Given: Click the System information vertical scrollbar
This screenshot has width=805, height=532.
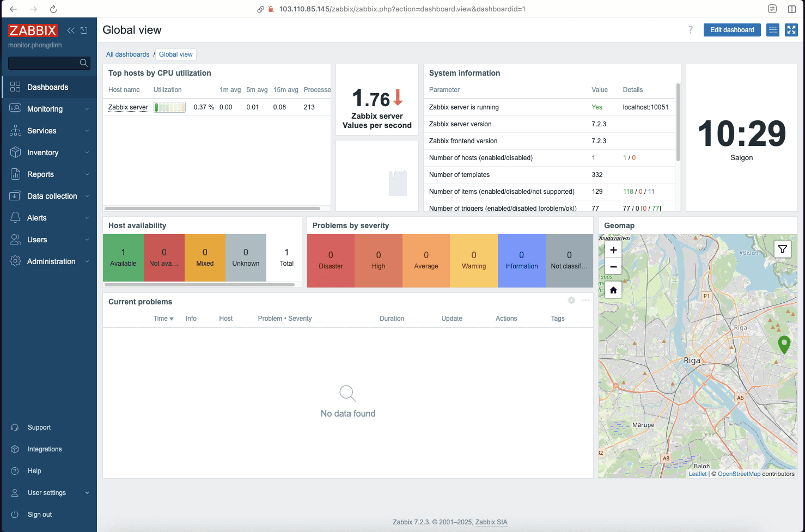Looking at the screenshot, I should [x=678, y=123].
